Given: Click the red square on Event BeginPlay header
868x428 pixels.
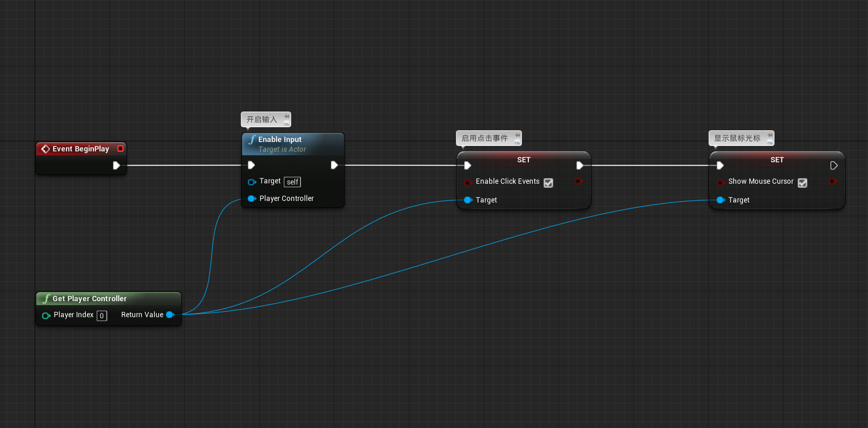Looking at the screenshot, I should tap(120, 149).
